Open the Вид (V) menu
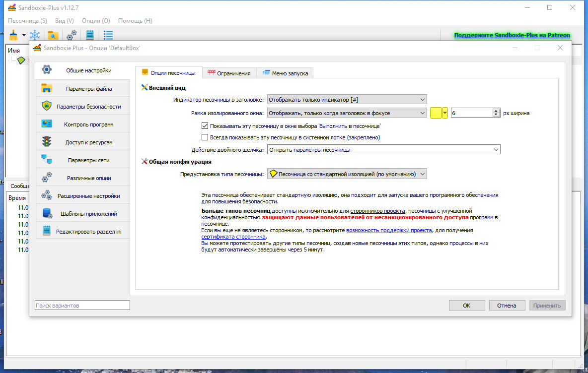Viewport: 588px width, 373px height. point(65,21)
